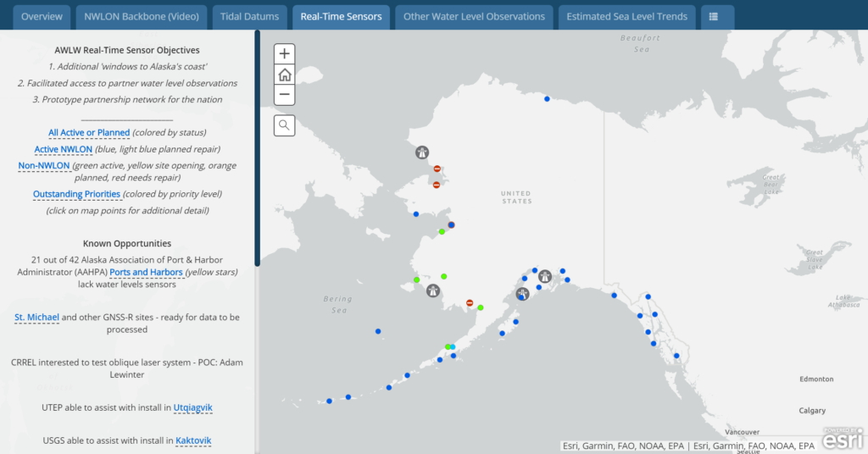This screenshot has height=454, width=868.
Task: Open the map search magnifier tool
Action: [x=284, y=125]
